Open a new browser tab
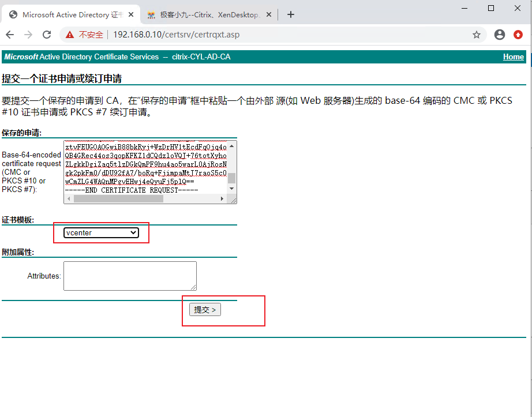 pyautogui.click(x=291, y=14)
